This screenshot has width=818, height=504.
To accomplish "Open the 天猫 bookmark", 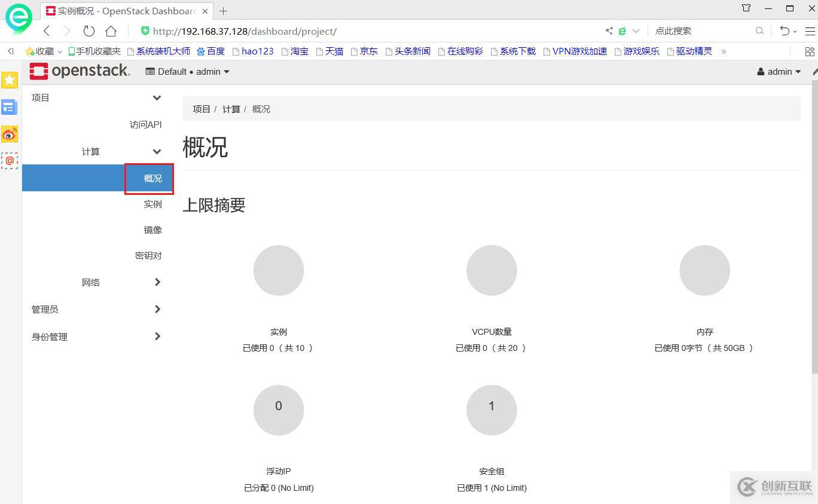I will click(x=329, y=51).
